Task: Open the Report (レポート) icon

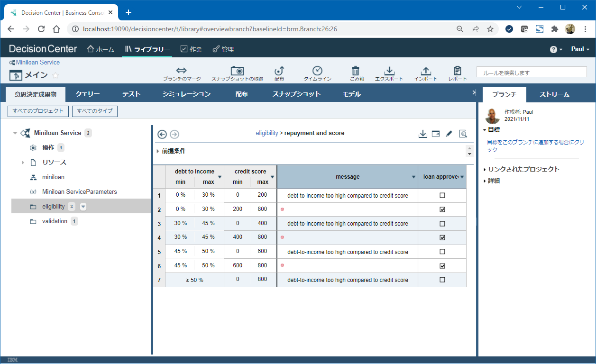Action: click(x=458, y=71)
